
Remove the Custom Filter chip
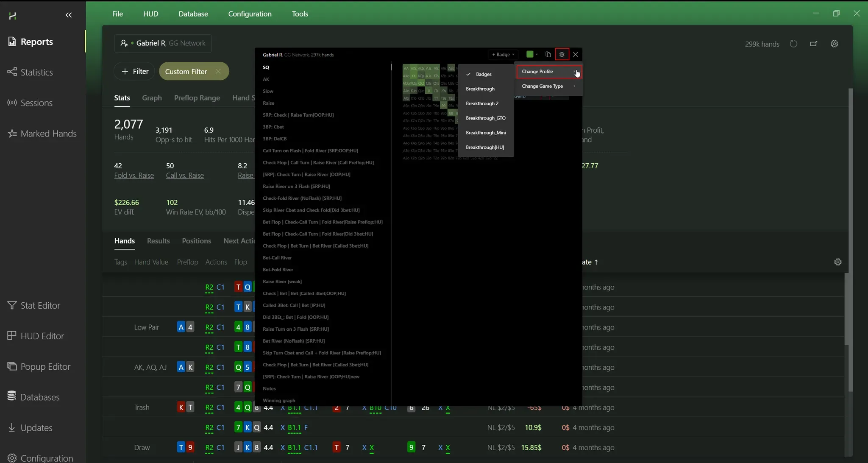218,71
